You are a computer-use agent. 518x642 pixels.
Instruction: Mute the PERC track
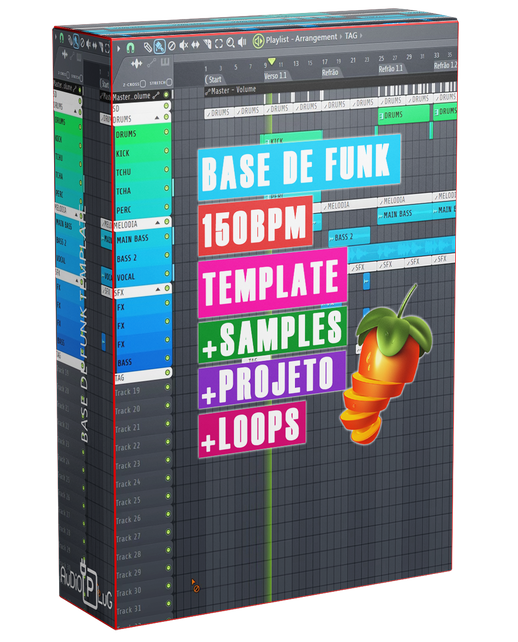166,207
